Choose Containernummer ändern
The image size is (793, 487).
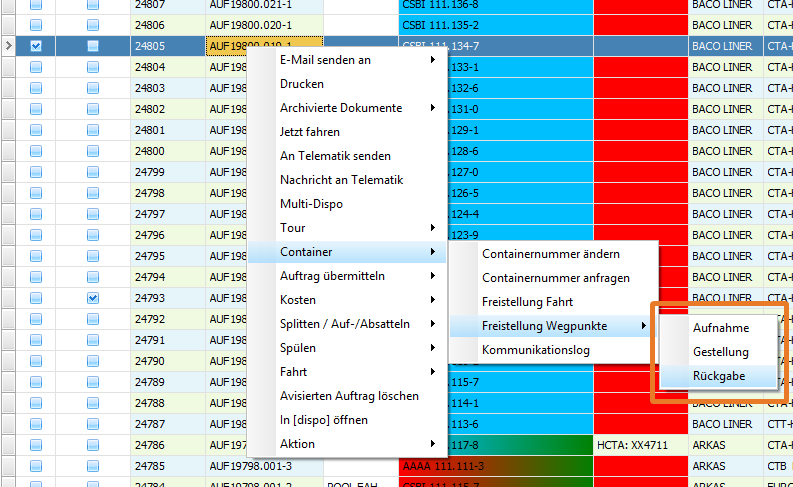[x=551, y=254]
